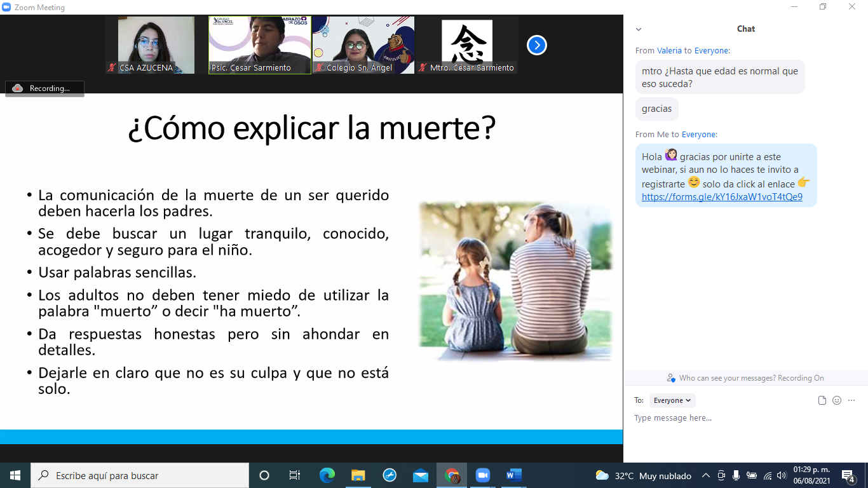
Task: Open Microsoft Edge from taskbar
Action: coord(327,475)
